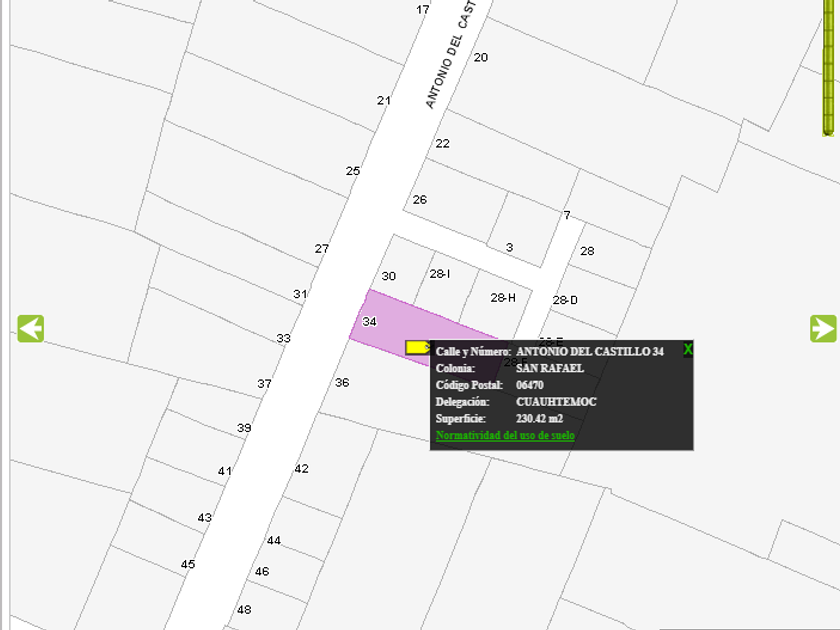Select parcel number 7

pos(567,215)
